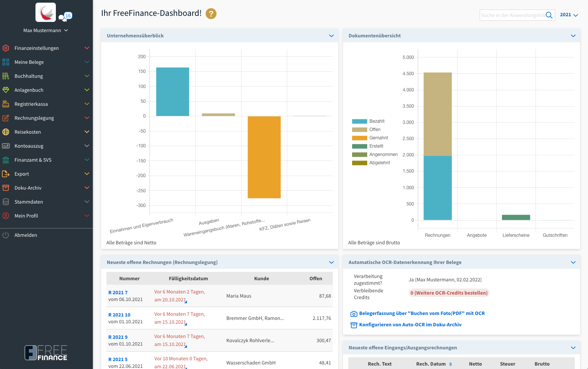Click the Anlagenbuch diamond icon
This screenshot has height=369, width=588.
point(6,90)
